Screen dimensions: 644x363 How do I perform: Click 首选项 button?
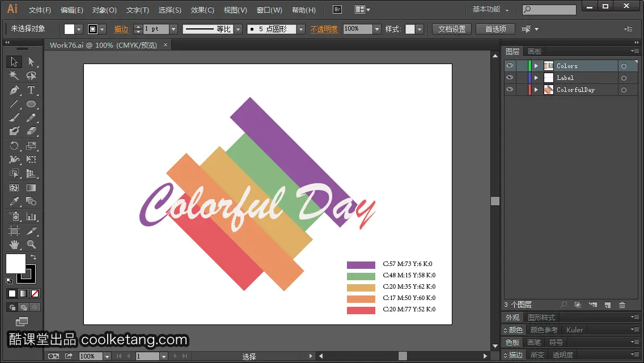tap(495, 29)
